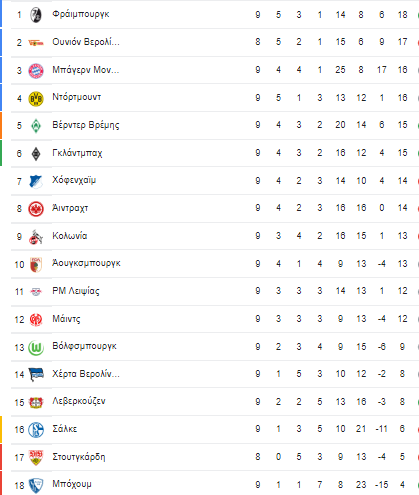Open the Λεβερκούζεν team link
Image resolution: width=419 pixels, height=495 pixels.
coord(79,401)
